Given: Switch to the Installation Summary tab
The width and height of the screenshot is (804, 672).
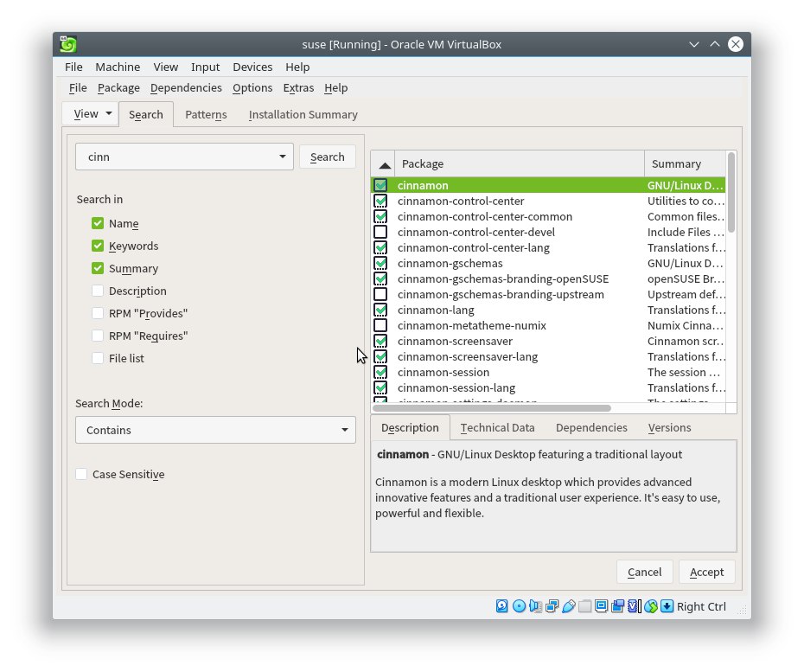Looking at the screenshot, I should point(303,114).
